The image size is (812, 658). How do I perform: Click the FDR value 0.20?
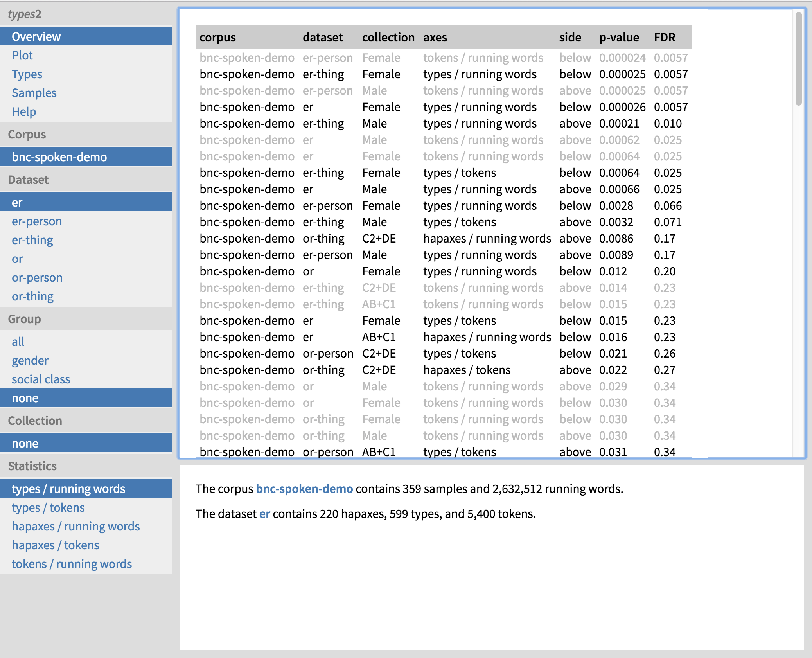(665, 271)
